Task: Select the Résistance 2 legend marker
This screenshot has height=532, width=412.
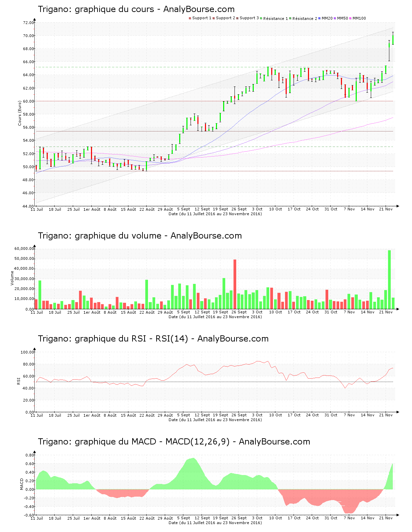Action: (x=290, y=18)
